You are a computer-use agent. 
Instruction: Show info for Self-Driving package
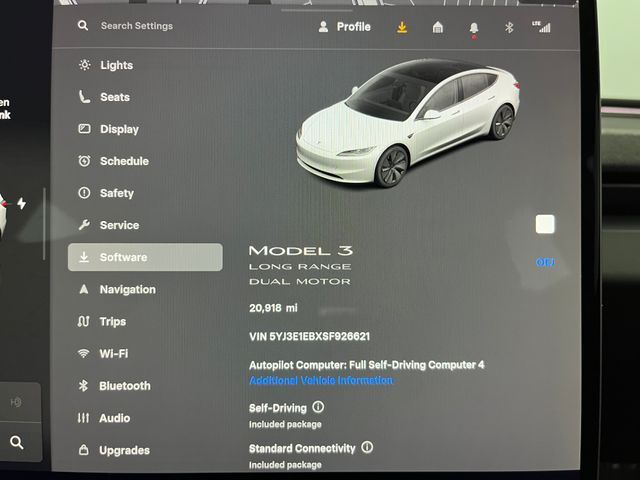(x=318, y=407)
